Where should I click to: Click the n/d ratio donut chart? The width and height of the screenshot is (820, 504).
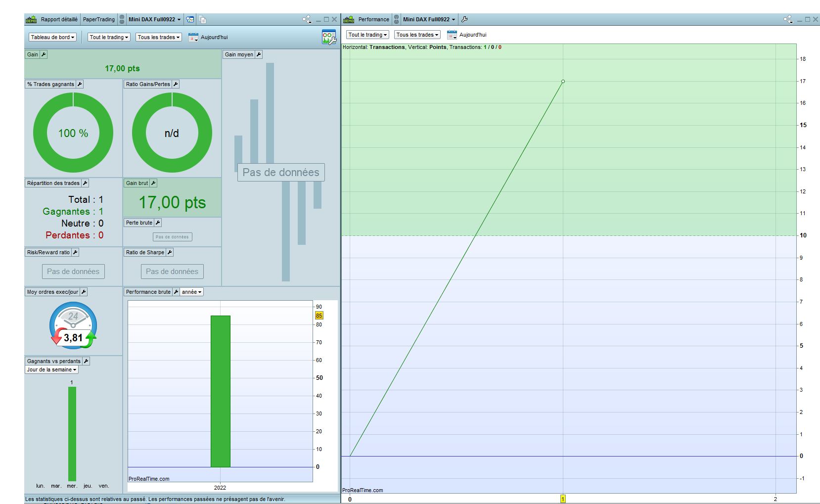[172, 133]
